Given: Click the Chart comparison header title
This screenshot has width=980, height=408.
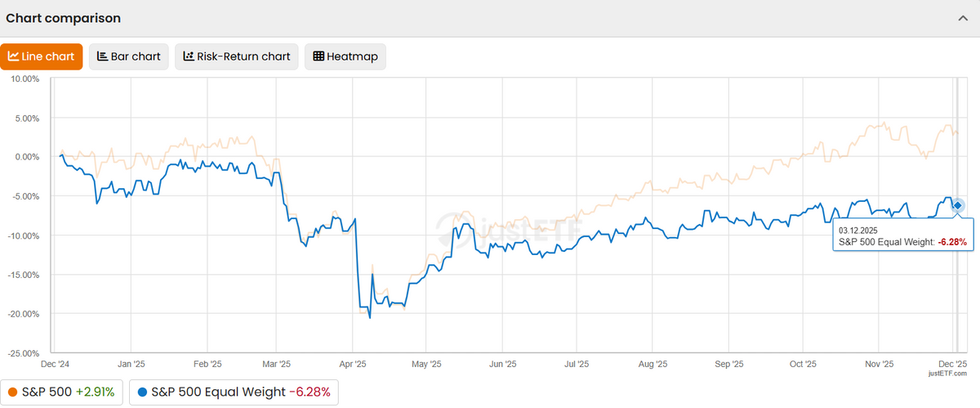Looking at the screenshot, I should (x=64, y=18).
